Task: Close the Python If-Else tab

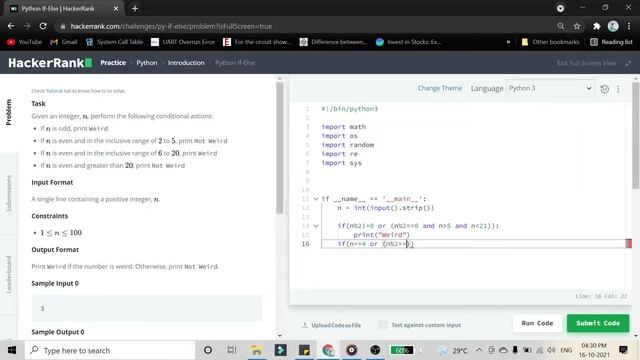Action: pos(116,8)
